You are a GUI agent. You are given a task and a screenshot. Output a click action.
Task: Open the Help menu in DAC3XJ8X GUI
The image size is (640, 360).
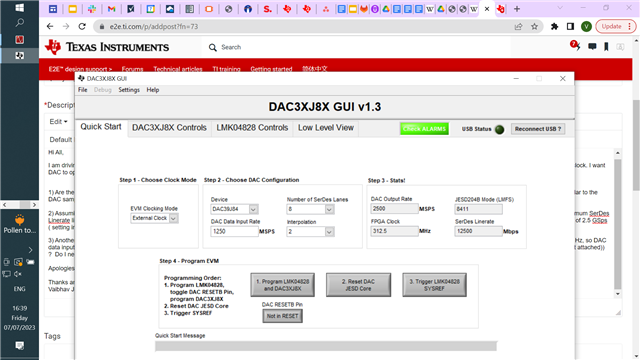pos(153,90)
